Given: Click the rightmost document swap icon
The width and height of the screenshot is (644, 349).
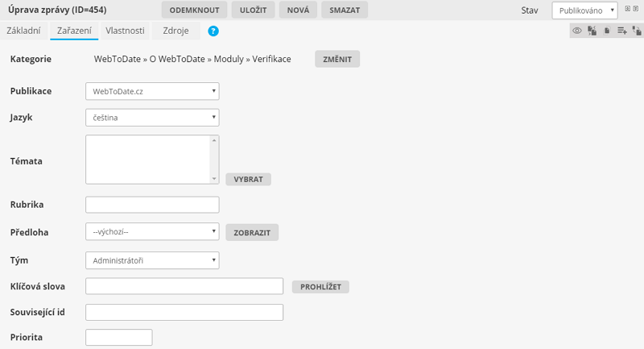Looking at the screenshot, I should coord(636,31).
